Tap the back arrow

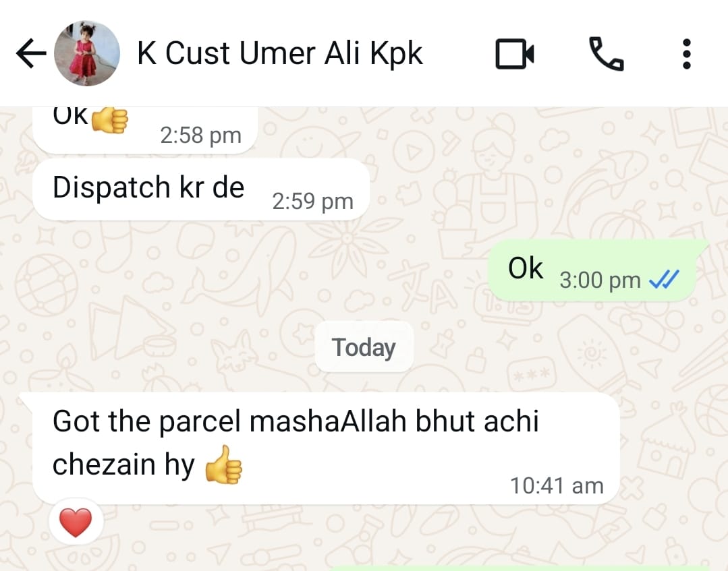tap(31, 53)
